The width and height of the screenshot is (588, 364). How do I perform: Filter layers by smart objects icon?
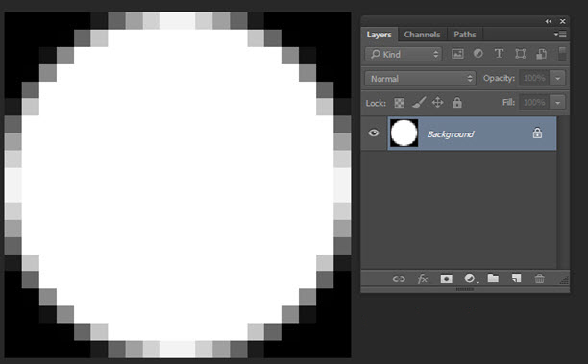click(541, 54)
